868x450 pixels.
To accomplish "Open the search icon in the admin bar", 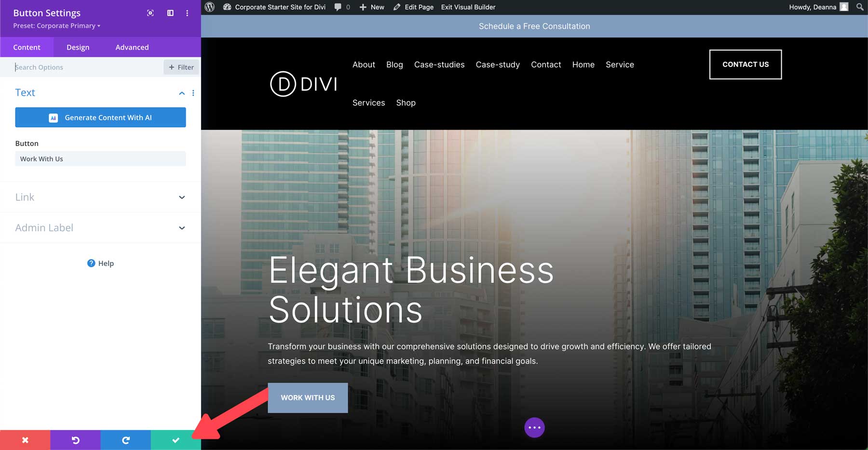I will coord(859,7).
